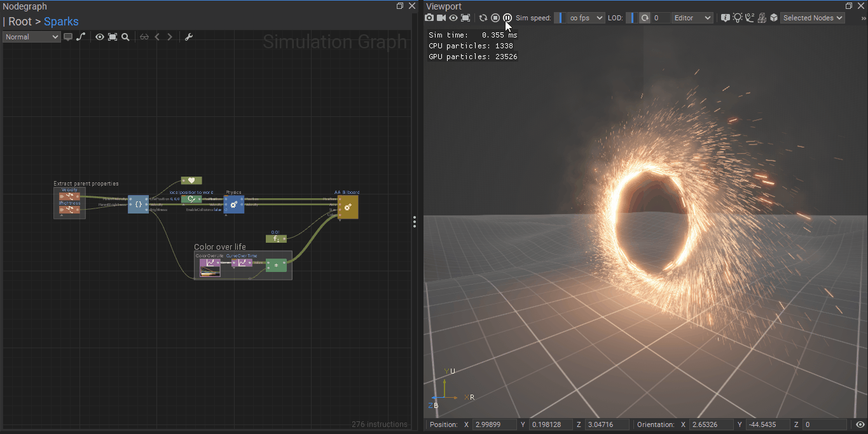Adjust the LOD slider
The image size is (868, 434).
631,18
